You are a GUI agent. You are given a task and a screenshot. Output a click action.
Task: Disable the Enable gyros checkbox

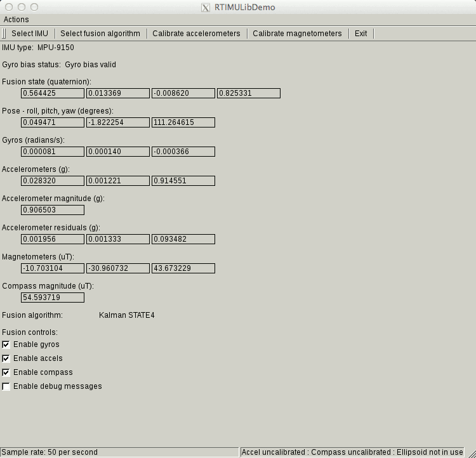pos(6,344)
